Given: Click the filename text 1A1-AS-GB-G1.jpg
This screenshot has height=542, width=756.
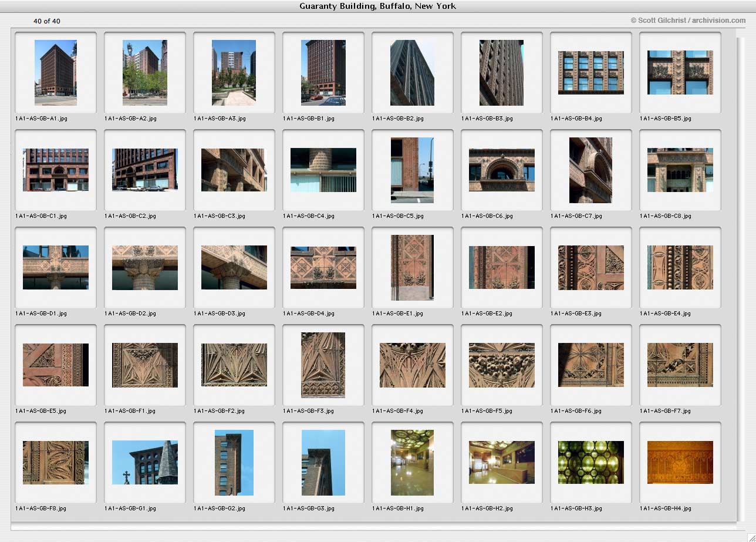Looking at the screenshot, I should pos(130,509).
